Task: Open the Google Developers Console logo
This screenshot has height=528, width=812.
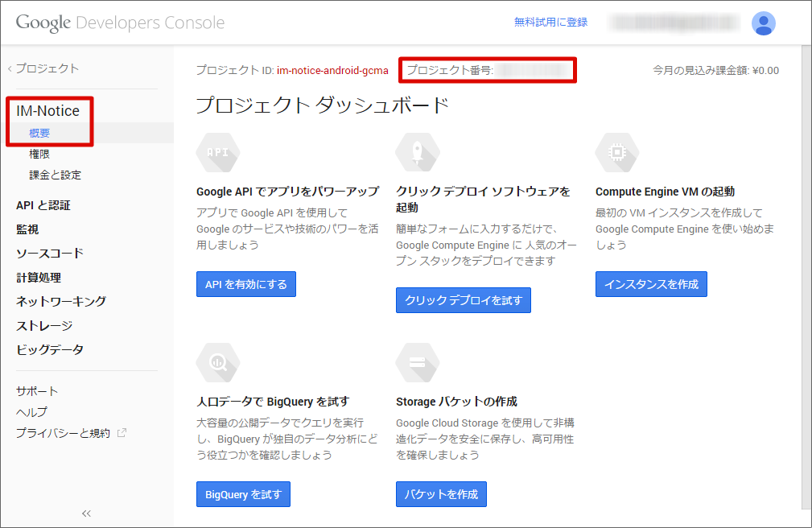Action: [120, 23]
